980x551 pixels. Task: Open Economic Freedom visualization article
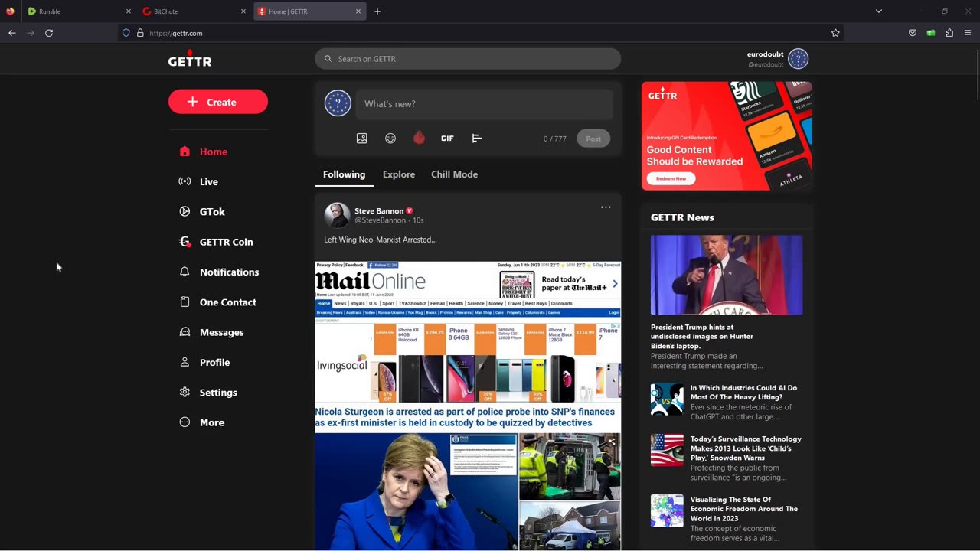(744, 509)
